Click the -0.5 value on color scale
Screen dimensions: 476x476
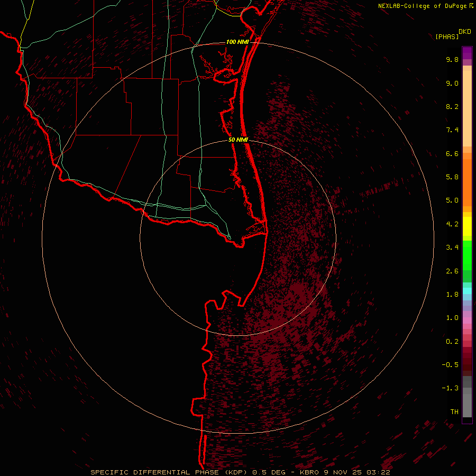tap(450, 365)
